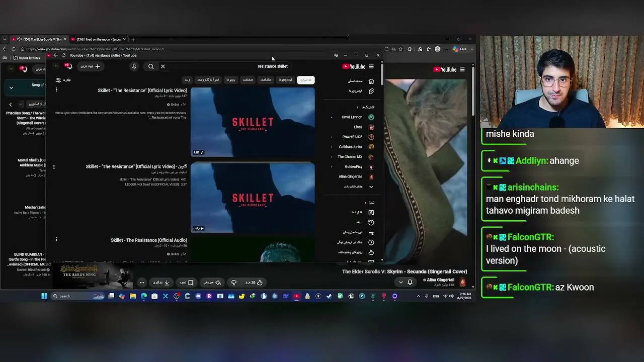
Task: Open Watch Later in the sidebar
Action: (x=356, y=242)
